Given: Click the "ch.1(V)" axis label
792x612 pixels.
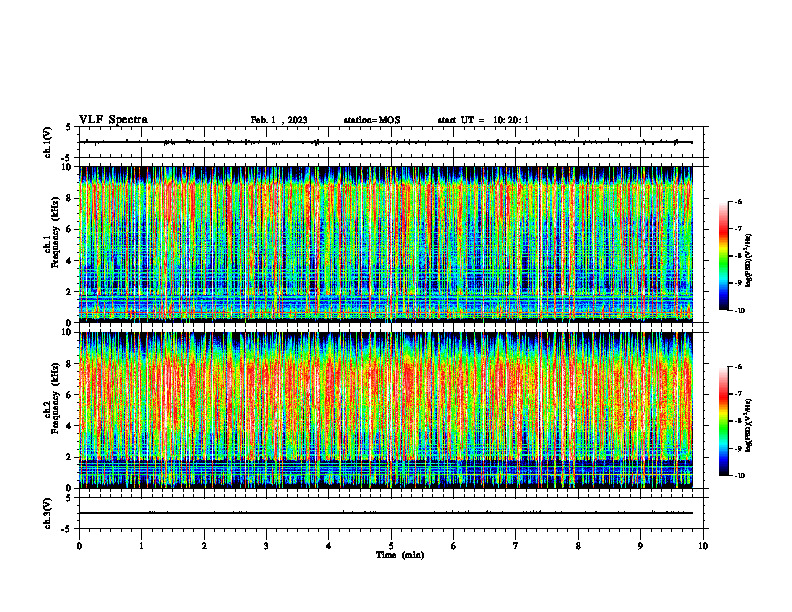Looking at the screenshot, I should coord(47,142).
